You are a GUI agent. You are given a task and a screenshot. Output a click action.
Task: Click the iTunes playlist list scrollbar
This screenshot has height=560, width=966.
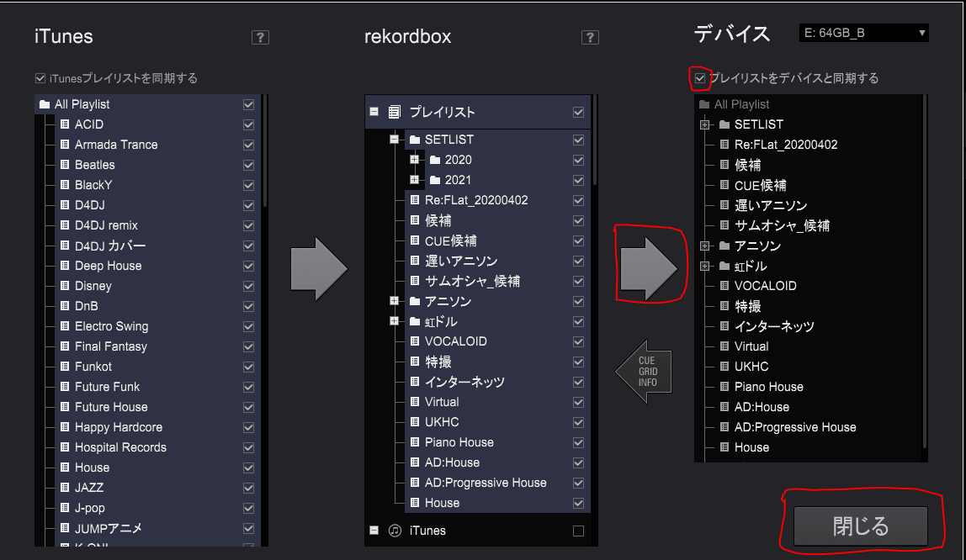(x=265, y=151)
